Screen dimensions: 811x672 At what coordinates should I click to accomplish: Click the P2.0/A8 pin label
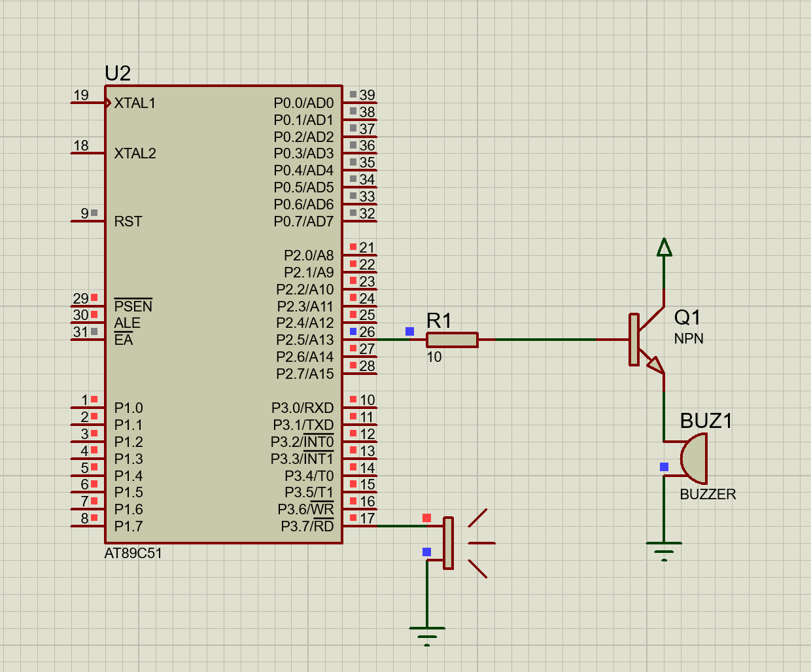309,256
